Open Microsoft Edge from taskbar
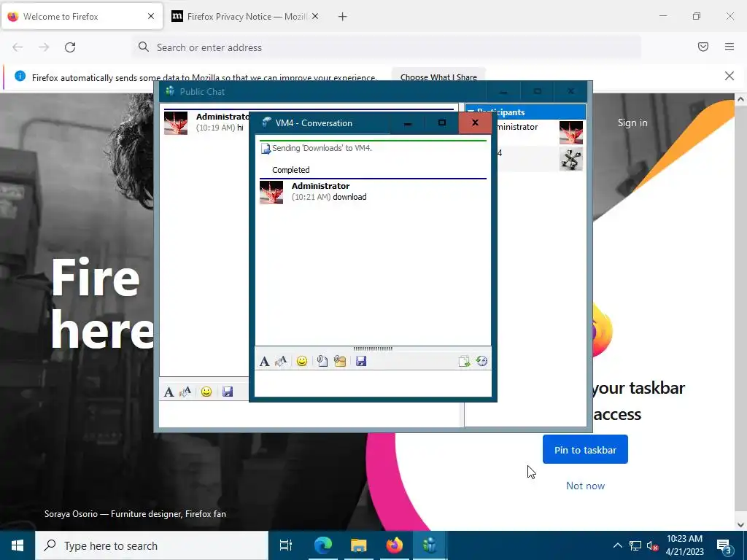 322,545
